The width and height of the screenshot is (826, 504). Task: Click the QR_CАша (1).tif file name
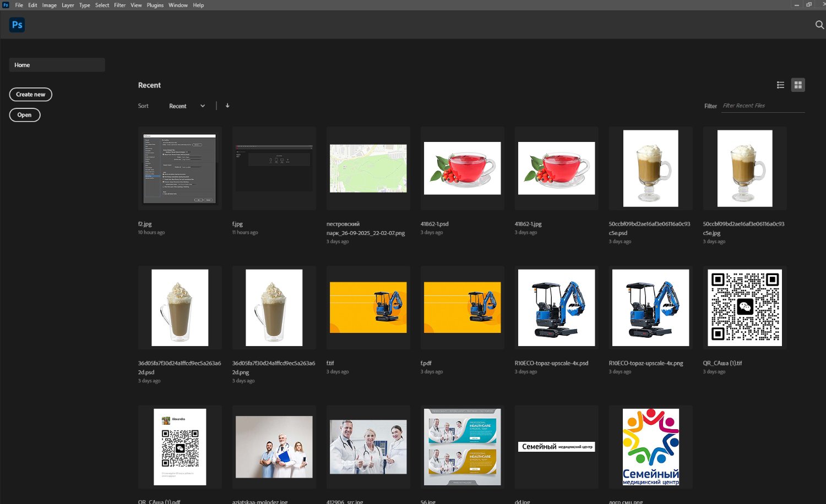(x=722, y=364)
